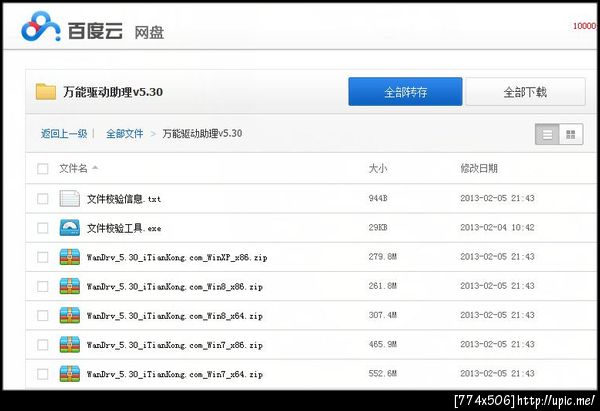Click the 29KB size value
Viewport: 600px width, 411px height.
[x=378, y=227]
